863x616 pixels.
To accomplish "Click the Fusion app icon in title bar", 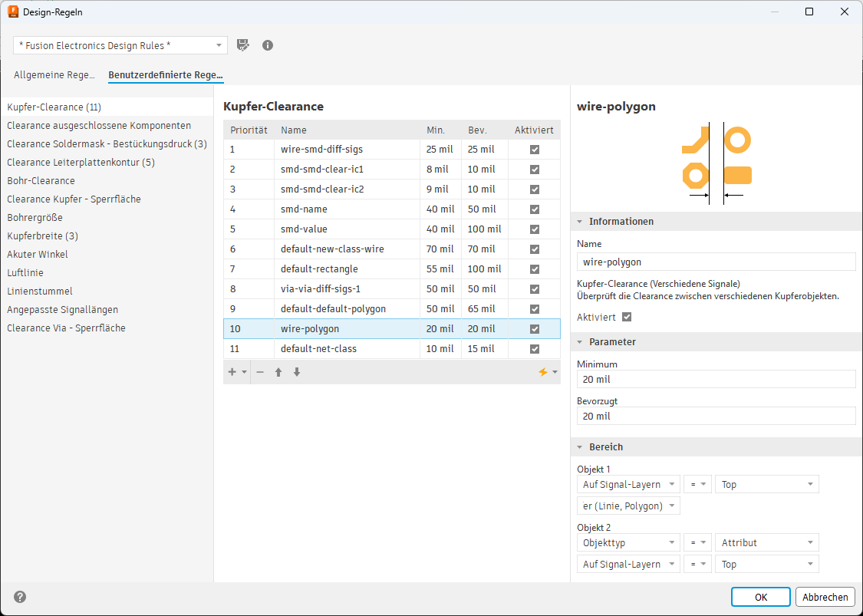I will pos(13,12).
